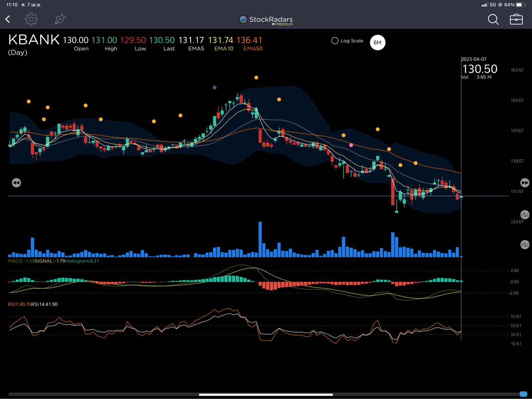Tap the 5G signal status indicator

(x=493, y=5)
